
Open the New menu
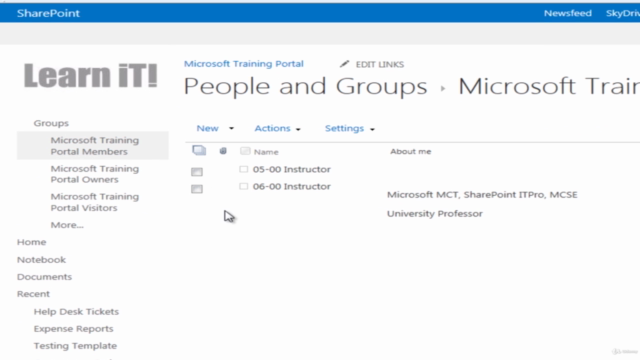click(207, 128)
